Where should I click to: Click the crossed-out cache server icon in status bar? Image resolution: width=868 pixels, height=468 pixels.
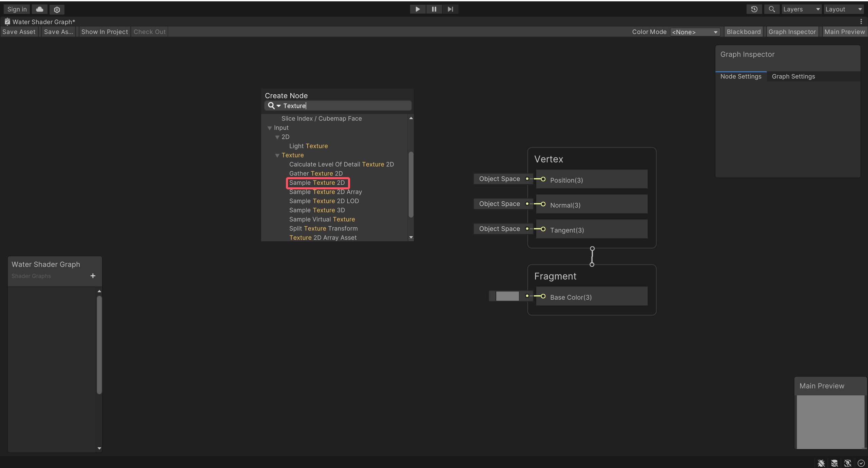pos(834,463)
